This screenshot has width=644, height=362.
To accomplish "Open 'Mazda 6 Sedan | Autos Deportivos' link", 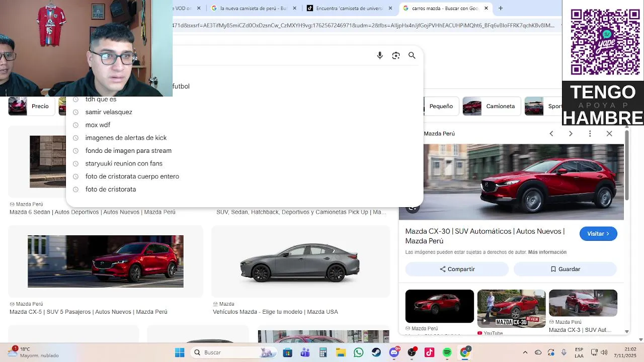I will click(x=93, y=212).
